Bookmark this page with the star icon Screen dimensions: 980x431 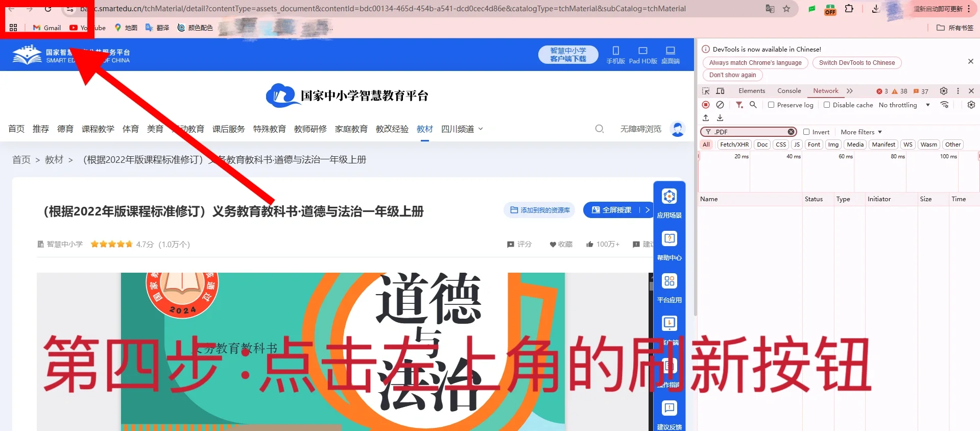pos(786,9)
